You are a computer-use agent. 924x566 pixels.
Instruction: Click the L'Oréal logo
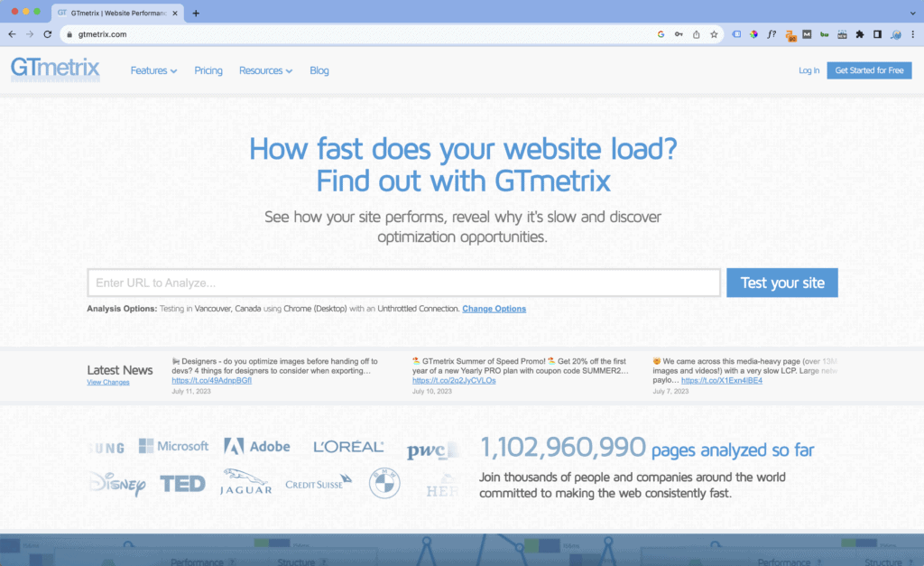[x=348, y=447]
